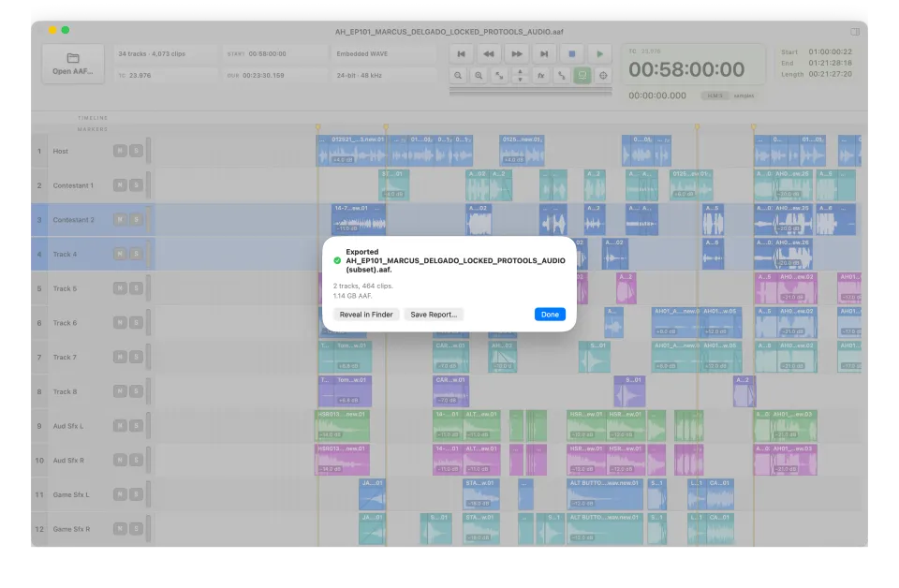Mute Track 5
899x588 pixels.
coord(120,288)
